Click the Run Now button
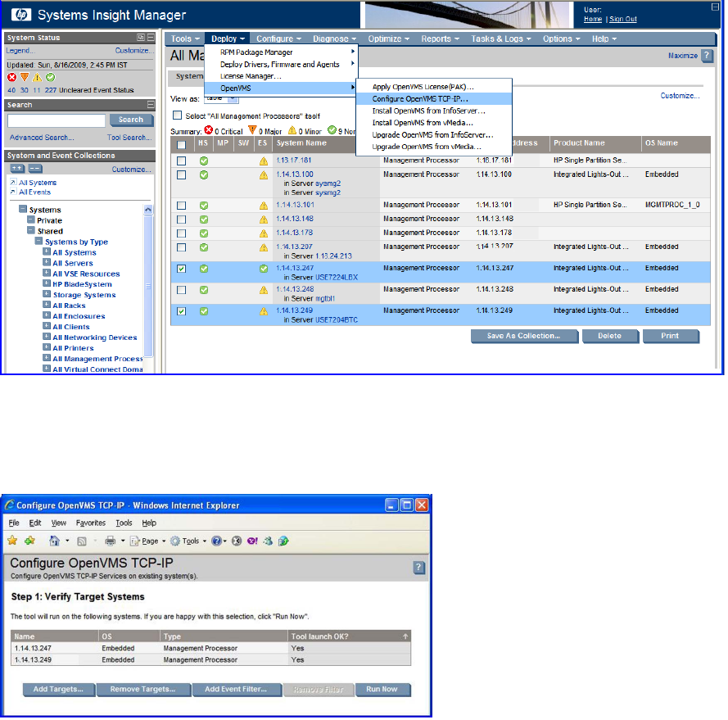Screen dimensions: 728x720 click(x=382, y=690)
